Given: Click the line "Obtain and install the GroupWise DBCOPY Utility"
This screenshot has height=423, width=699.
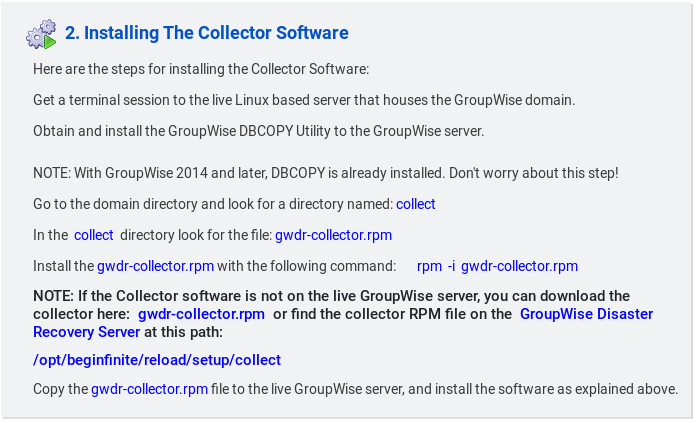Looking at the screenshot, I should [x=259, y=131].
